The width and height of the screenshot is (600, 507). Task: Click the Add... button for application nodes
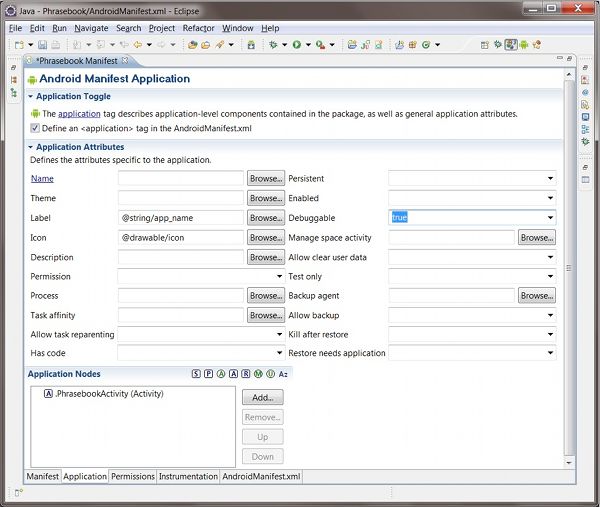click(262, 398)
